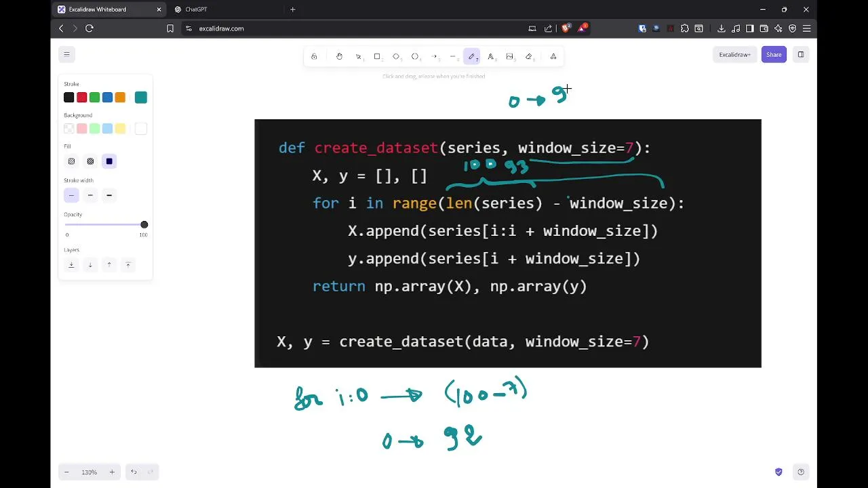Viewport: 868px width, 488px height.
Task: Choose the light pink background swatch
Action: [x=81, y=129]
